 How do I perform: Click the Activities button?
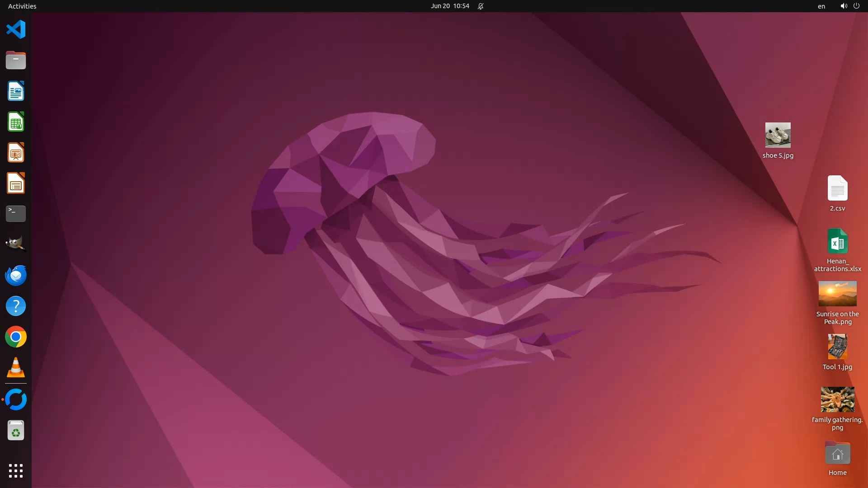tap(22, 6)
